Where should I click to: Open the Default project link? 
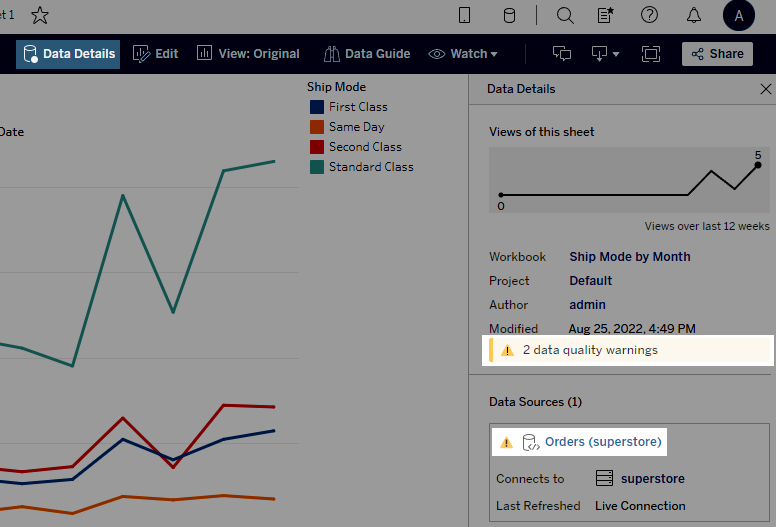coord(590,281)
